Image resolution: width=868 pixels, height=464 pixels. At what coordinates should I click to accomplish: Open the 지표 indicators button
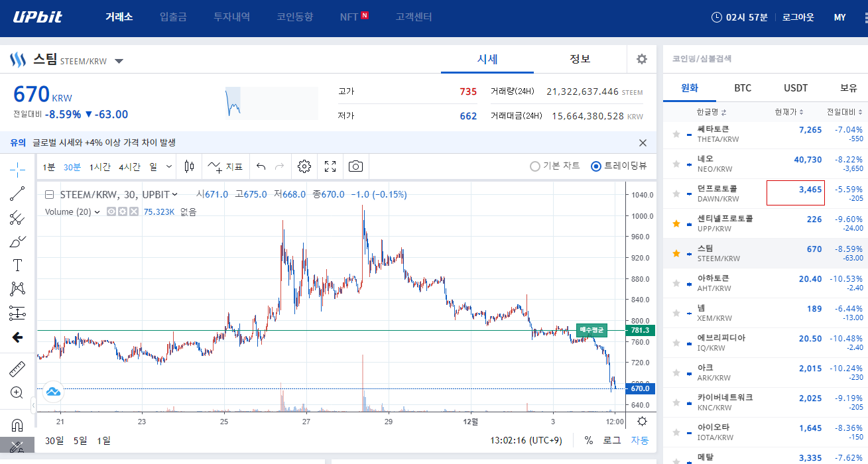click(225, 166)
